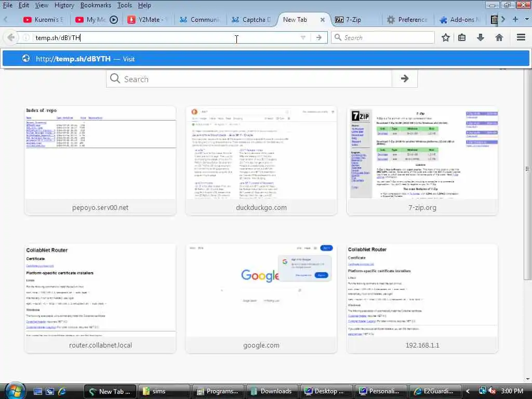Click the Go arrow in the address bar
The width and height of the screenshot is (532, 399).
tap(318, 37)
